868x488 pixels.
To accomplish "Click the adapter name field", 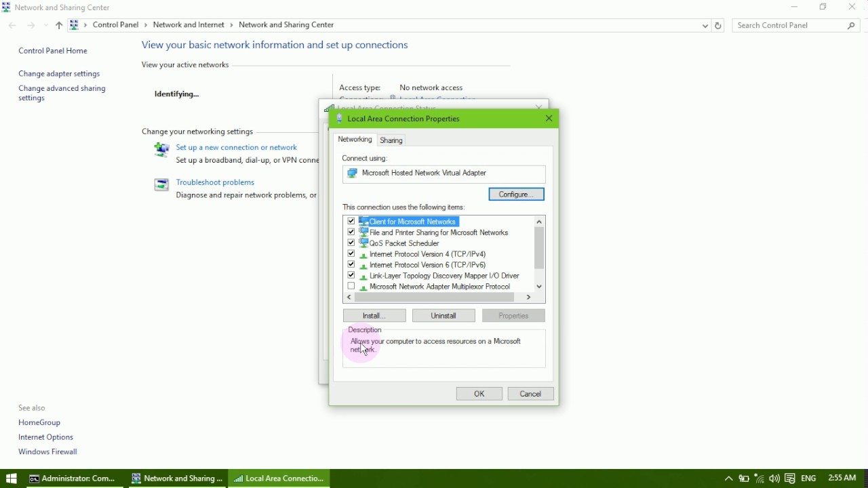I will [444, 174].
